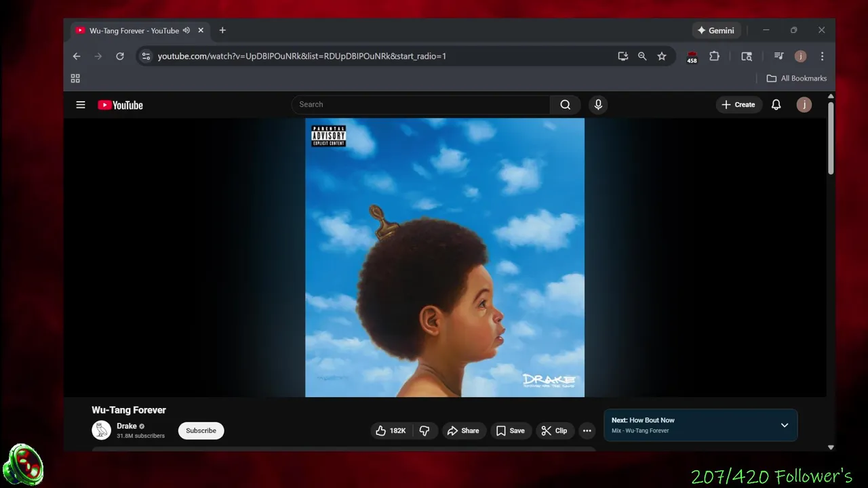The height and width of the screenshot is (488, 868).
Task: Create a Clip of the video
Action: [x=554, y=430]
